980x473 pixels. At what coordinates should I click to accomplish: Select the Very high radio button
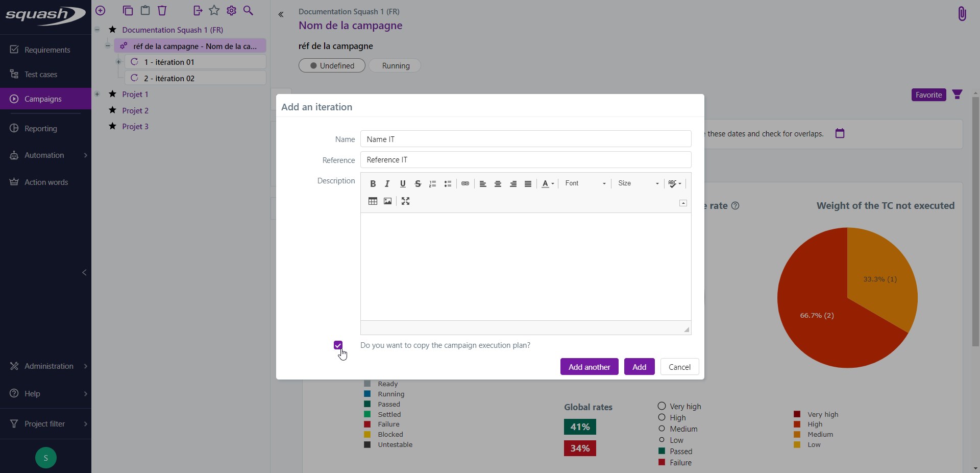click(x=662, y=406)
